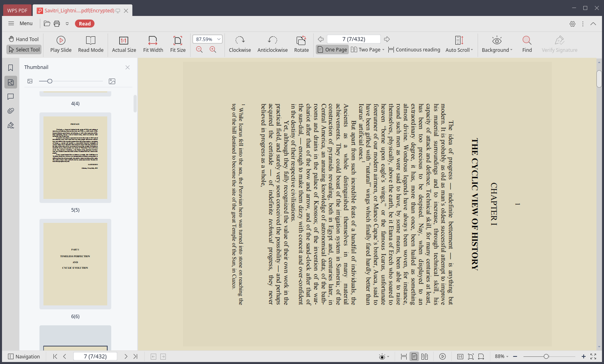Open the Attachments paperclip panel

(11, 111)
